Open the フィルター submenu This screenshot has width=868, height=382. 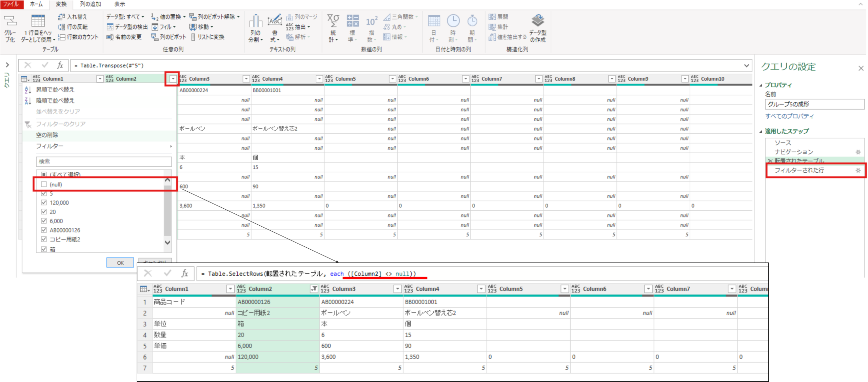pyautogui.click(x=99, y=146)
